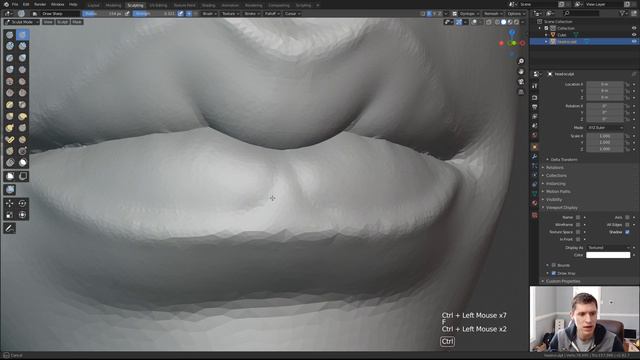
Task: Click the zoom view magnifier gizmo
Action: [521, 61]
